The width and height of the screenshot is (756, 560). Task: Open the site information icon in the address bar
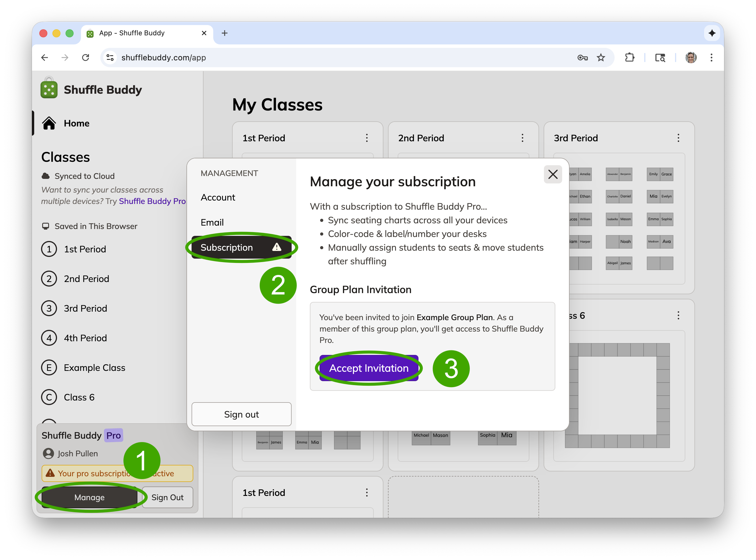click(x=110, y=58)
